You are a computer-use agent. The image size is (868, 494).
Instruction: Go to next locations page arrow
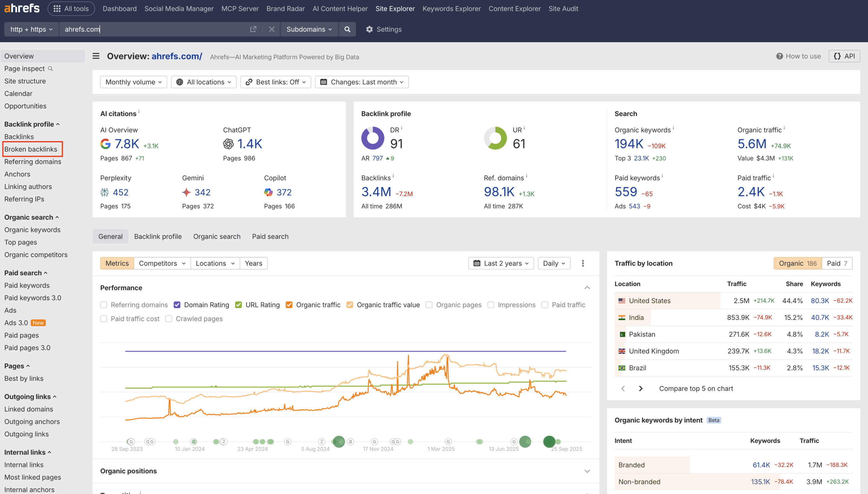coord(640,389)
